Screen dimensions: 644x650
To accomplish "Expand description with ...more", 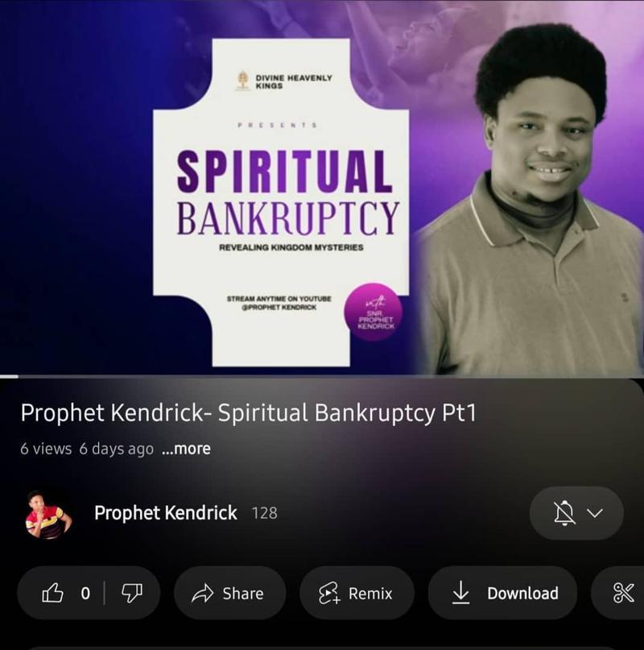I will 186,449.
